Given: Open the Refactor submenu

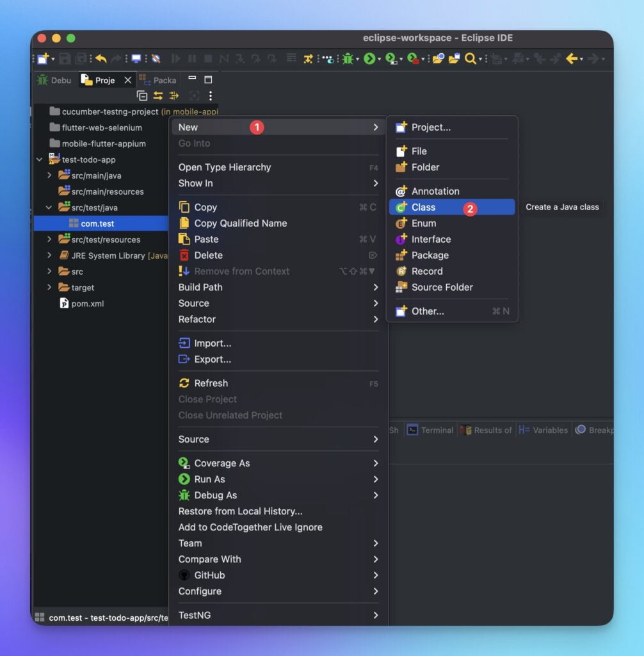Looking at the screenshot, I should tap(278, 319).
